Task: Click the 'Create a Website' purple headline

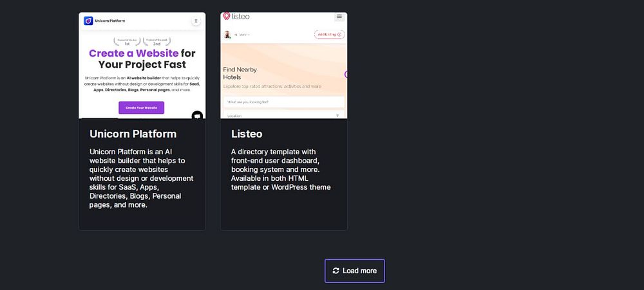Action: [133, 53]
